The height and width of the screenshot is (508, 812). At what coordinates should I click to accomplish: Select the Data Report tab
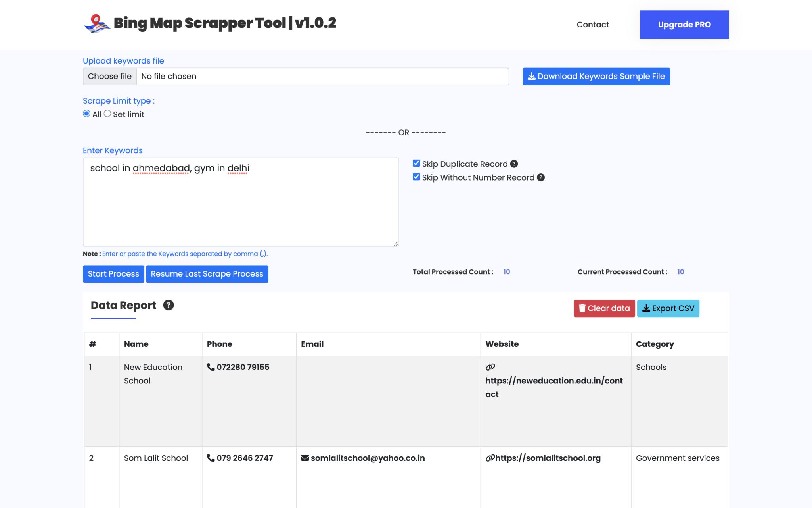point(123,305)
